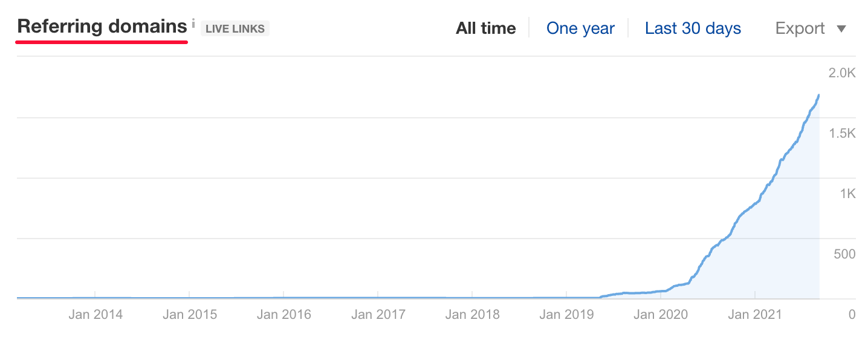This screenshot has width=868, height=337.
Task: Switch to the One year view
Action: [580, 28]
